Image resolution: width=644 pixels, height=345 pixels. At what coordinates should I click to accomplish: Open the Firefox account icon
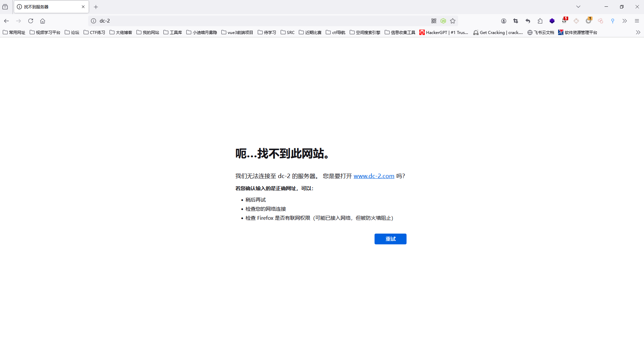504,21
